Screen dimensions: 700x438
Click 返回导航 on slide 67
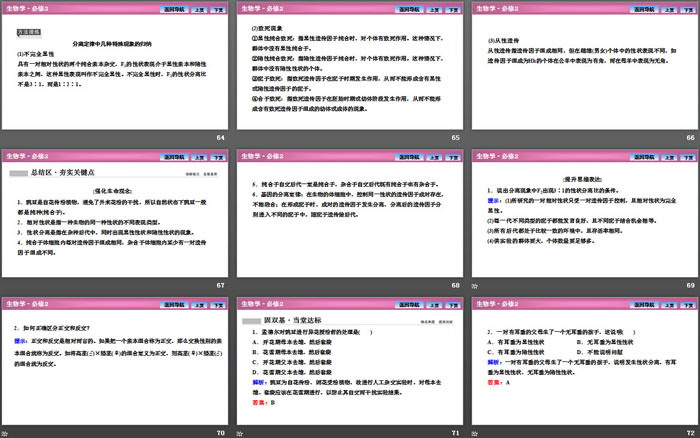pos(172,155)
